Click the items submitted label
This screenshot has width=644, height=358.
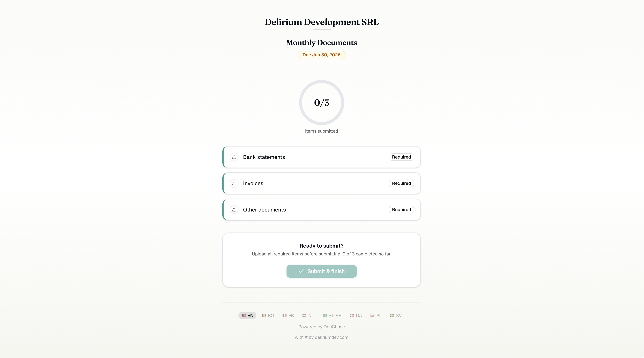coord(321,131)
